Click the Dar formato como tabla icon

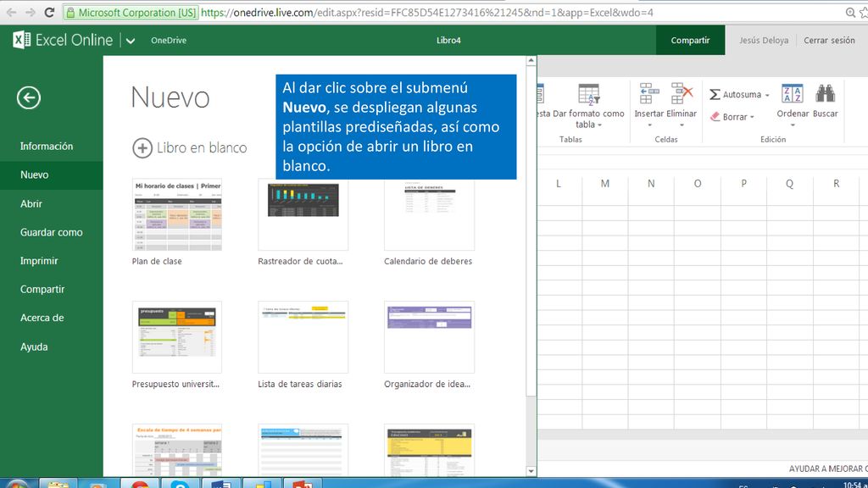click(588, 94)
